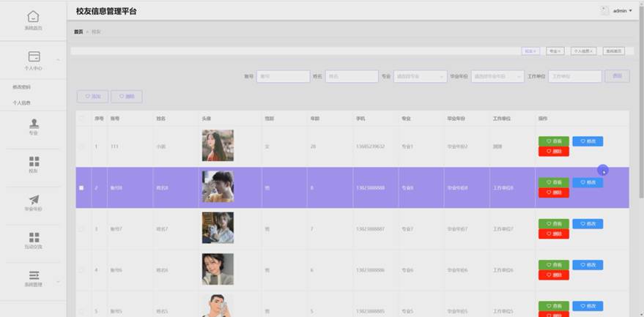644x317 pixels.
Task: Click green 查看 button in 账号8 row
Action: coord(554,182)
